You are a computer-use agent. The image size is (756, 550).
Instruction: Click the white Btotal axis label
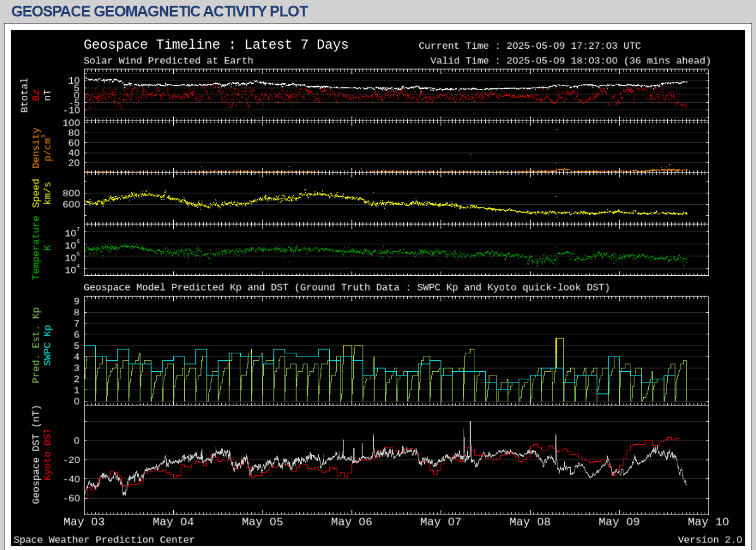[25, 96]
